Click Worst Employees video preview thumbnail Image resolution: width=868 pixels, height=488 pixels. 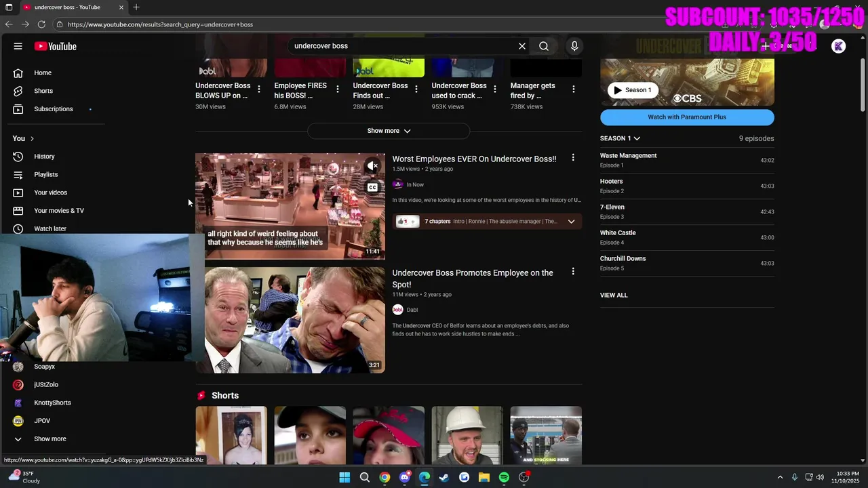coord(290,206)
